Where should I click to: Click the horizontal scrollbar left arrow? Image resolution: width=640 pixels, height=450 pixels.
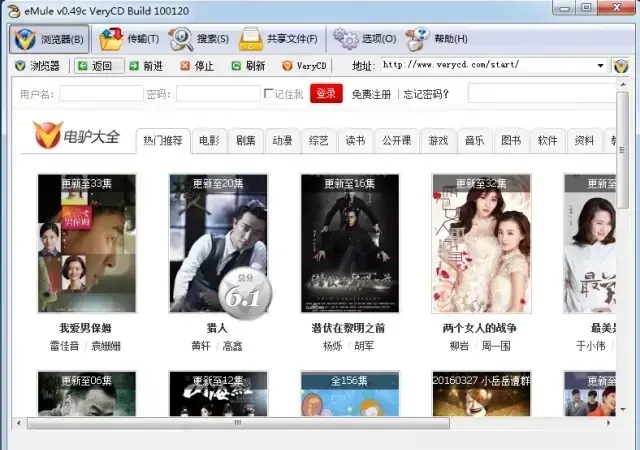tap(18, 423)
